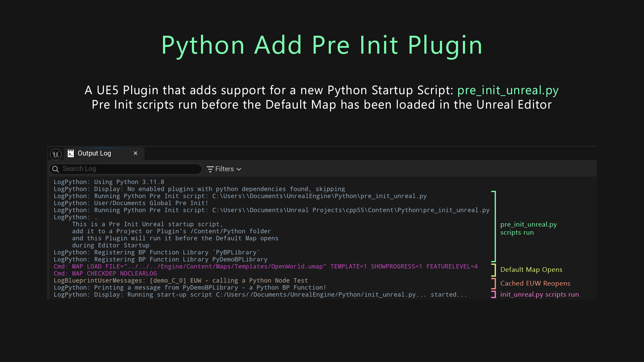Screen dimensions: 644x362
Task: Select the 'No enabled plugins' log line
Action: pyautogui.click(x=199, y=189)
